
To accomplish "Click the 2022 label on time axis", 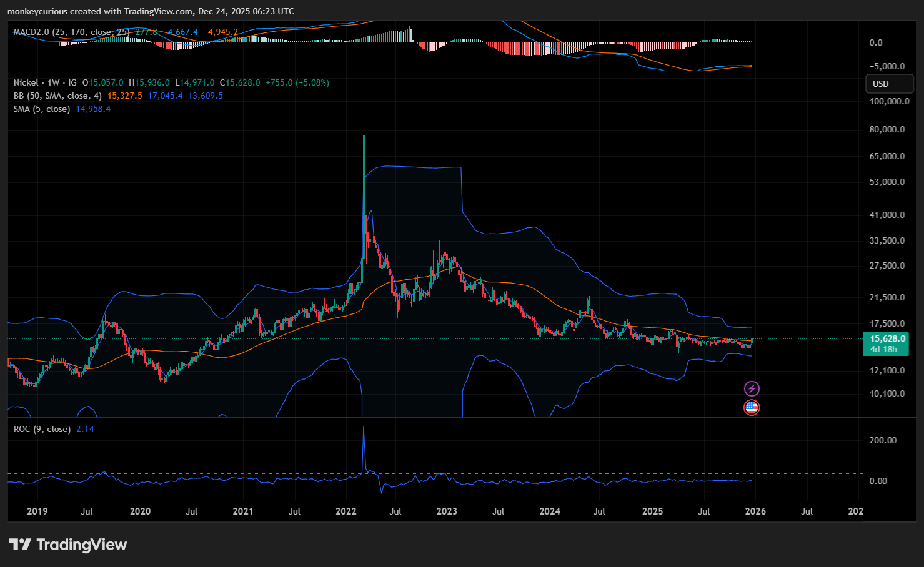I will point(345,511).
